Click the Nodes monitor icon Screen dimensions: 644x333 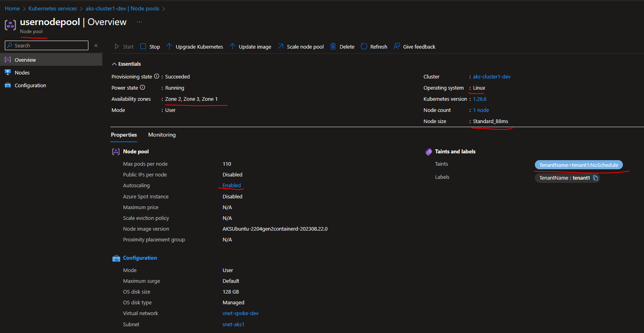click(x=8, y=72)
